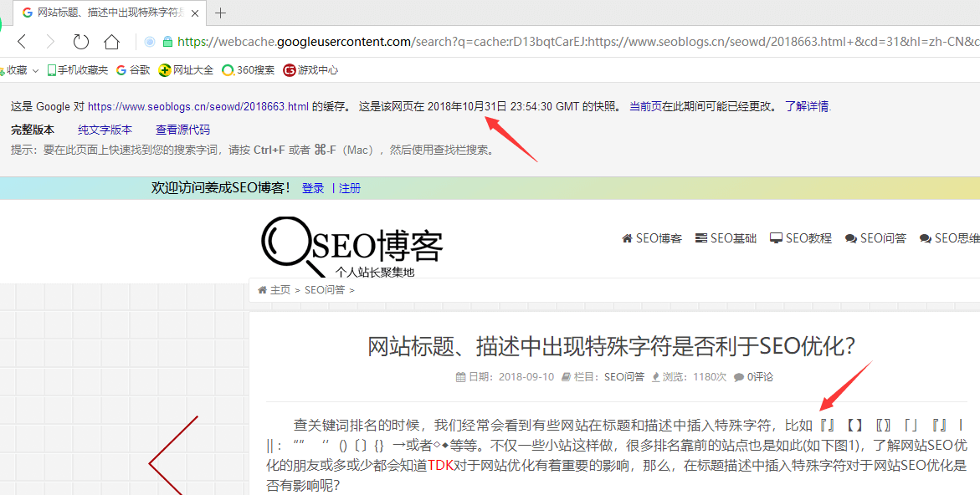Open the cached seoblogs.cn URL link
The width and height of the screenshot is (980, 495).
coord(198,107)
